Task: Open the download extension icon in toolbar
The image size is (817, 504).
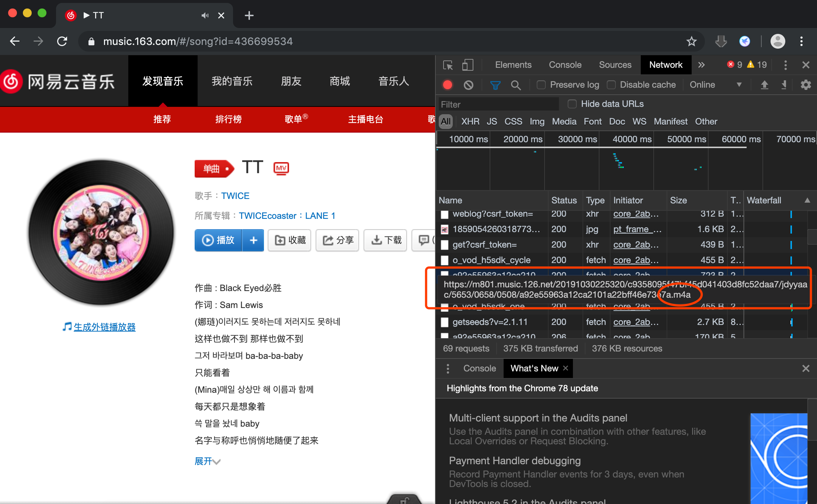Action: coord(721,41)
